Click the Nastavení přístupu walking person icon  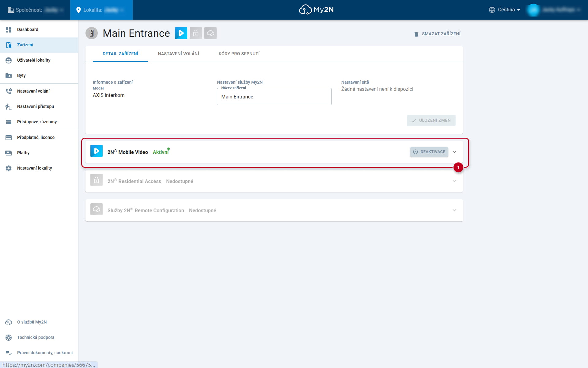9,106
